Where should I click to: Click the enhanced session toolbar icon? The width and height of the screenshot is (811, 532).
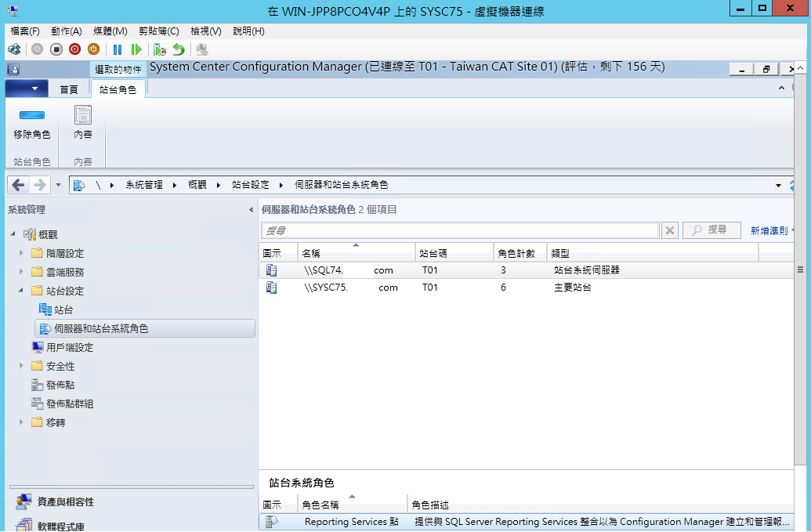[202, 49]
